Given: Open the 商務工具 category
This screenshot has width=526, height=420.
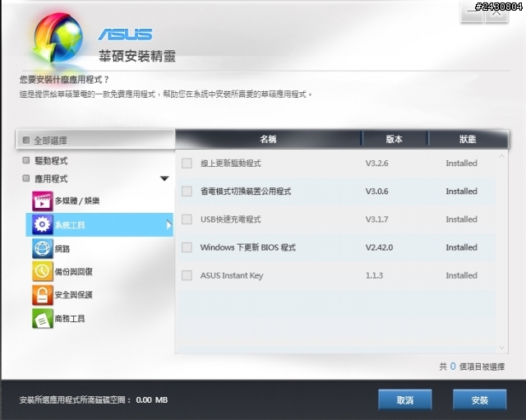Looking at the screenshot, I should coord(70,318).
